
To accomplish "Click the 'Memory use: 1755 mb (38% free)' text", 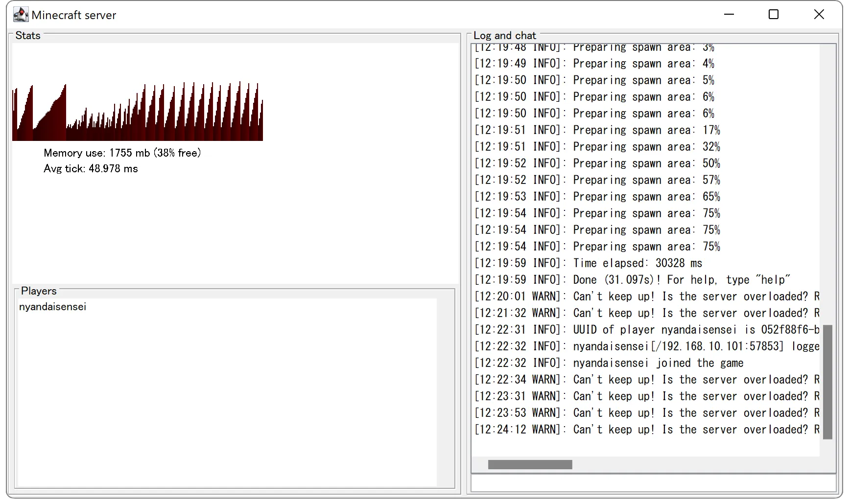I will [x=122, y=153].
